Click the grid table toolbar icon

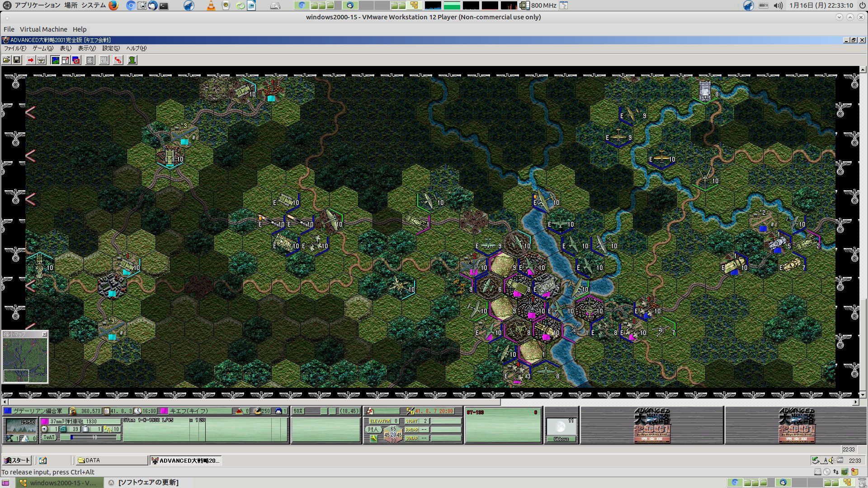click(90, 60)
